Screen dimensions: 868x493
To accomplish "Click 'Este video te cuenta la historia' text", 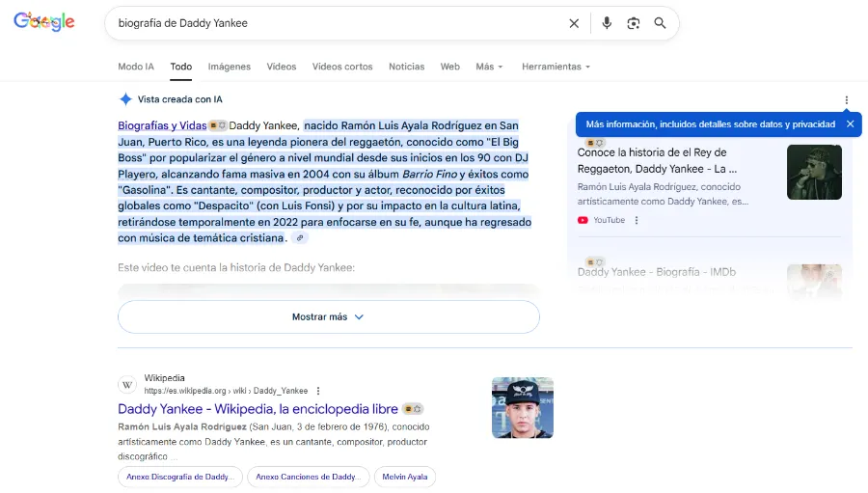I will tap(236, 268).
